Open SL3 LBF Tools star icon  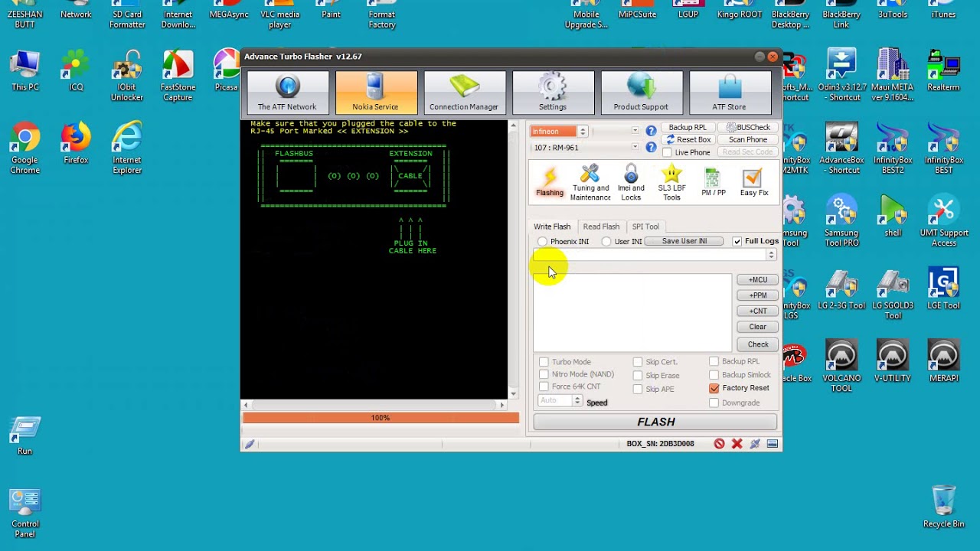click(x=671, y=183)
